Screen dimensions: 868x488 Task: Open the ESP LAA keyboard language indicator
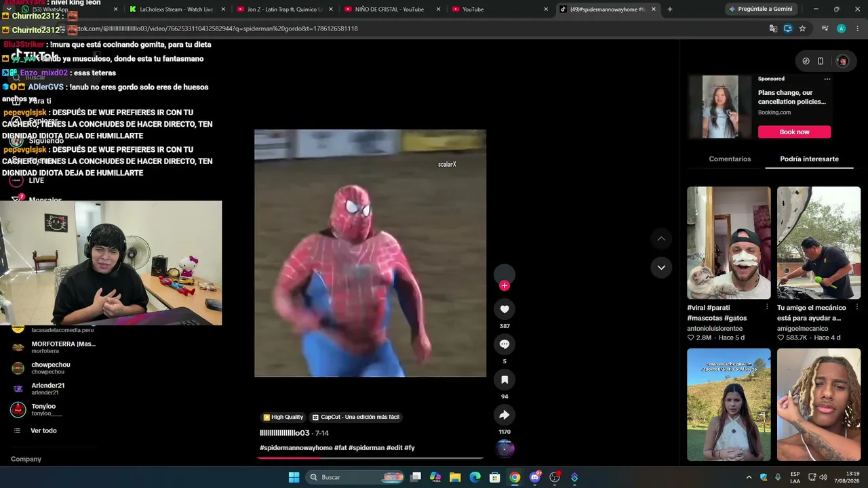tap(795, 477)
